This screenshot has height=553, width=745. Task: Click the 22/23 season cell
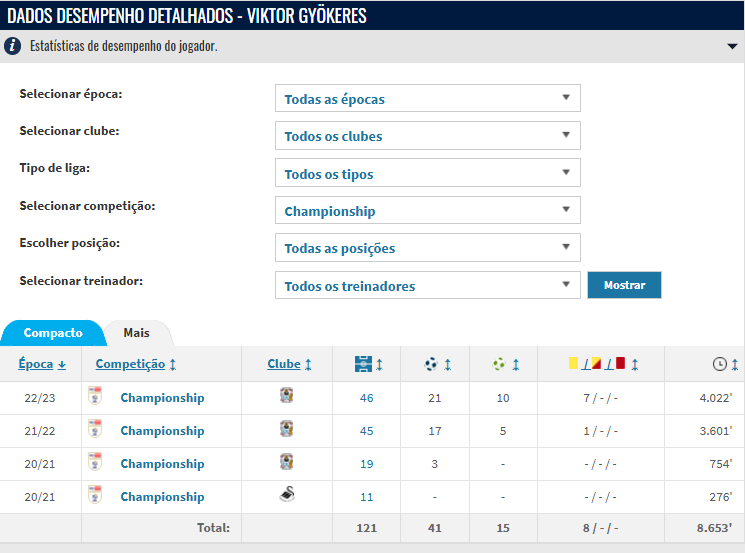(x=40, y=398)
